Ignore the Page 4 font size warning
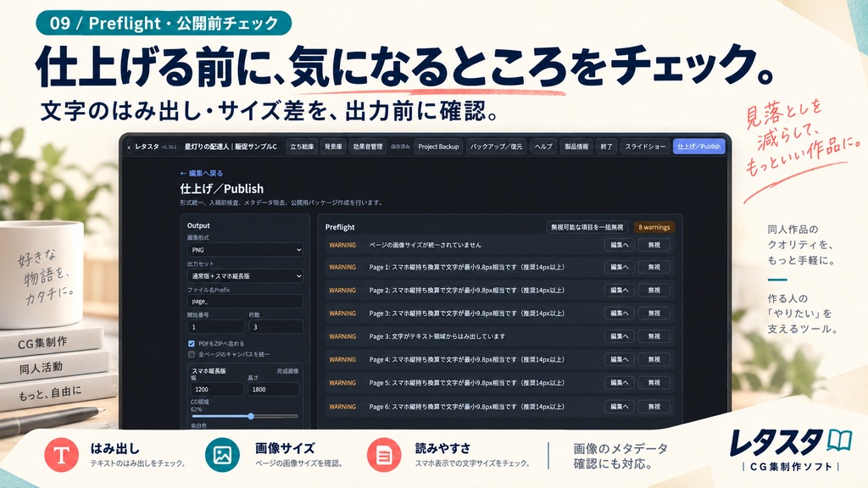868x488 pixels. (654, 359)
